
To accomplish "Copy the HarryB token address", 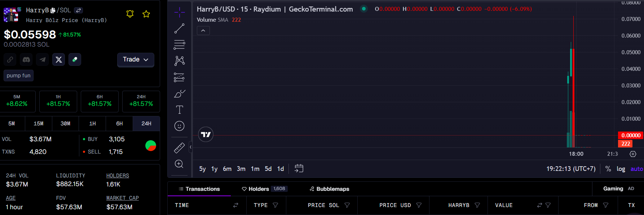I will pyautogui.click(x=53, y=10).
